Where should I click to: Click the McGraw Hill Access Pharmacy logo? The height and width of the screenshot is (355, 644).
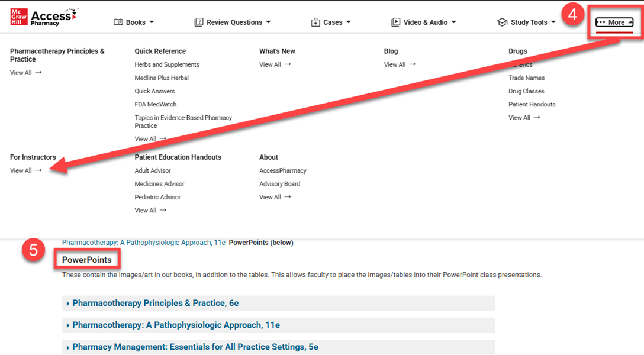[x=44, y=17]
